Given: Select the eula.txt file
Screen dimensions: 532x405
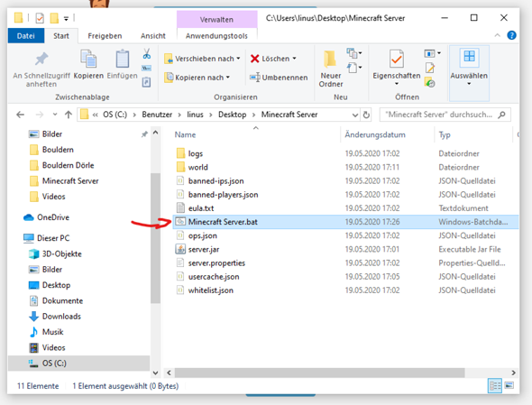Looking at the screenshot, I should pyautogui.click(x=345, y=208).
